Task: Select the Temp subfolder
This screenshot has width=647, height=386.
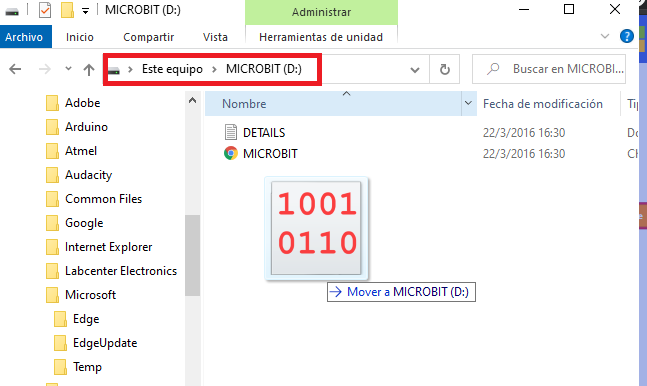Action: 87,367
